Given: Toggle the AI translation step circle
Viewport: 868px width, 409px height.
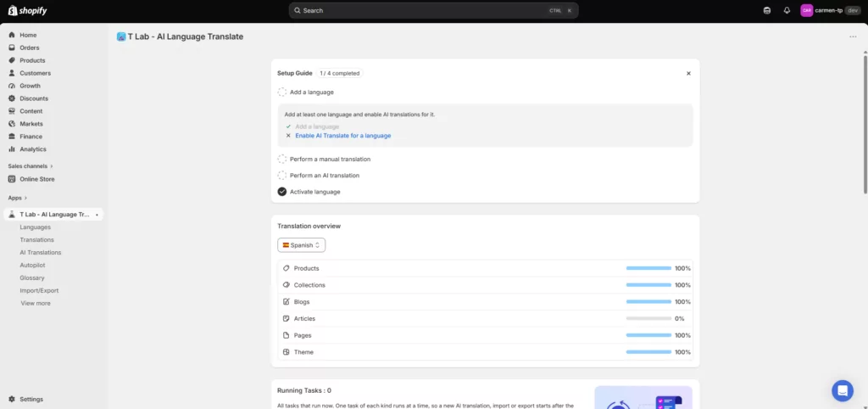Looking at the screenshot, I should point(282,175).
